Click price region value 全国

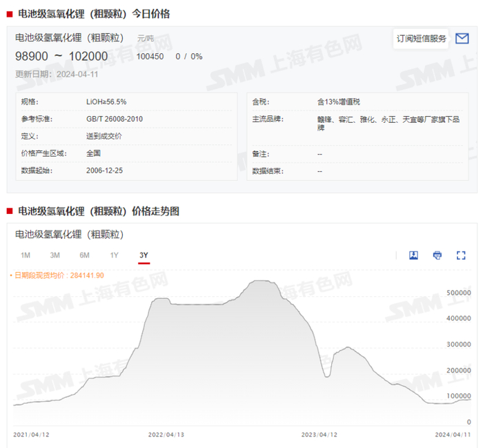(93, 153)
